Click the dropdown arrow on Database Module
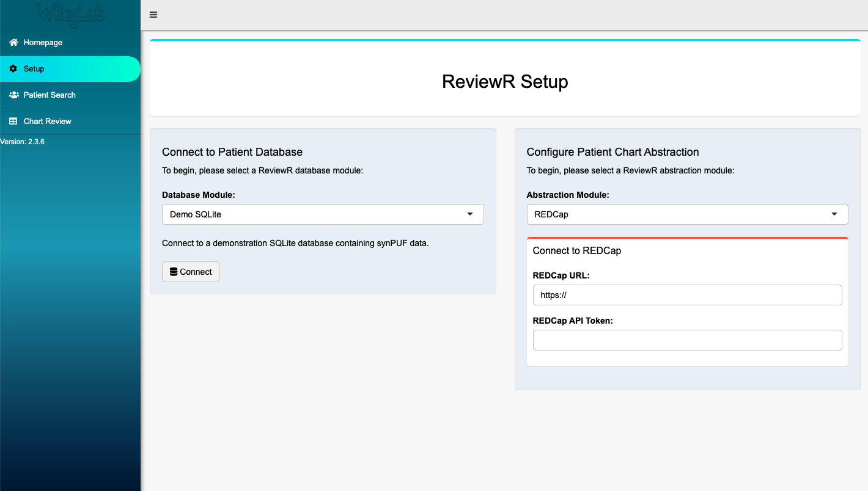Screen dimensions: 868x491 coord(470,214)
